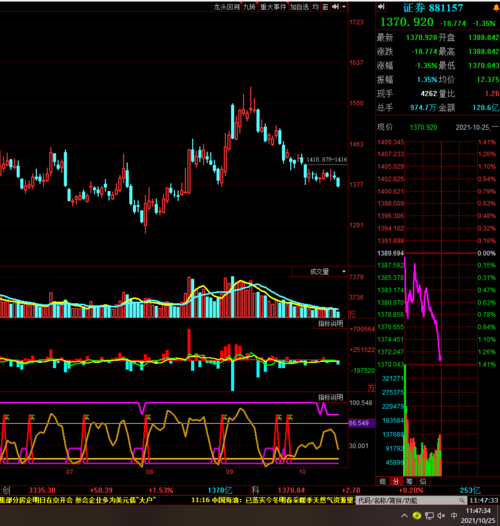Toggle the 均 moving-average display button
The width and height of the screenshot is (500, 526).
tap(315, 7)
